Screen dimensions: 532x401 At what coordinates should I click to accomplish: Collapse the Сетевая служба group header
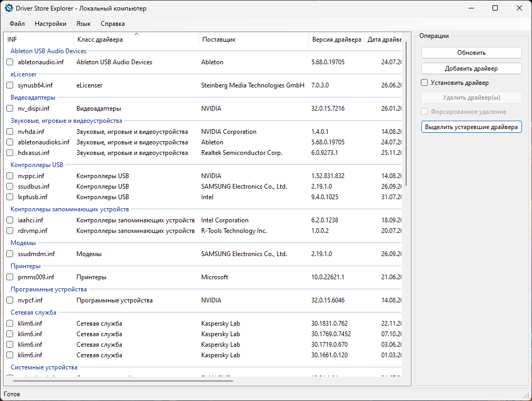pos(33,312)
